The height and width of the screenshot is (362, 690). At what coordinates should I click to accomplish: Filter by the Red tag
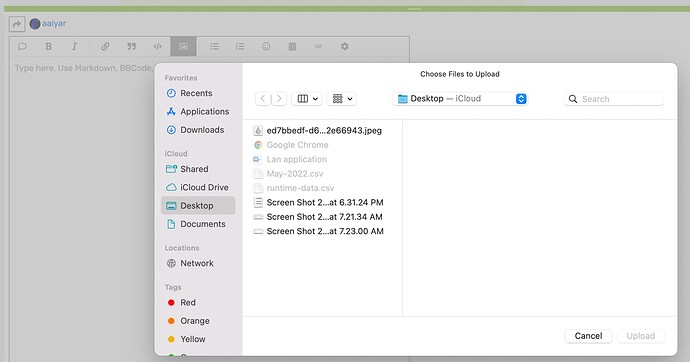coord(198,303)
